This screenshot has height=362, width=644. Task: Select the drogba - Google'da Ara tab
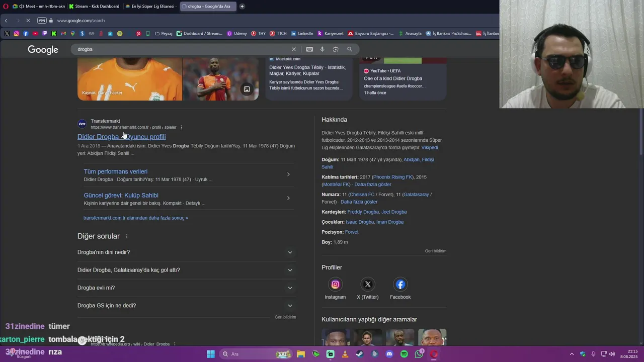208,7
